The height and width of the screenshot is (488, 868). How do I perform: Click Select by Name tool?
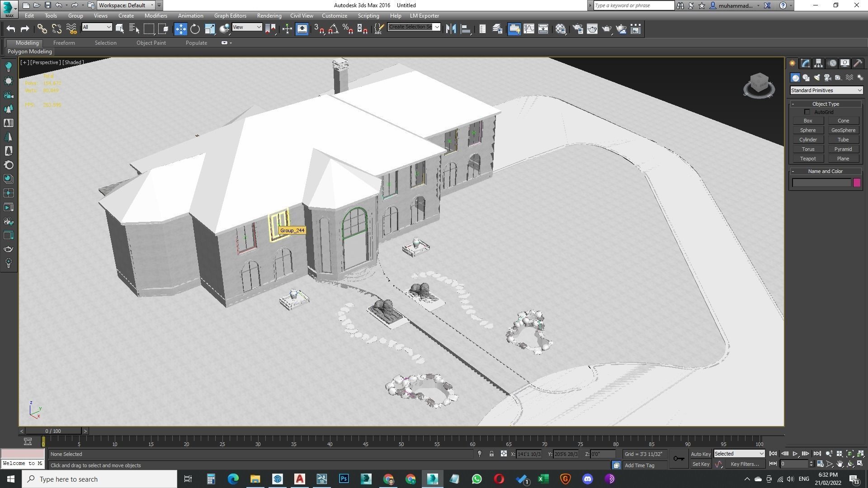click(134, 29)
